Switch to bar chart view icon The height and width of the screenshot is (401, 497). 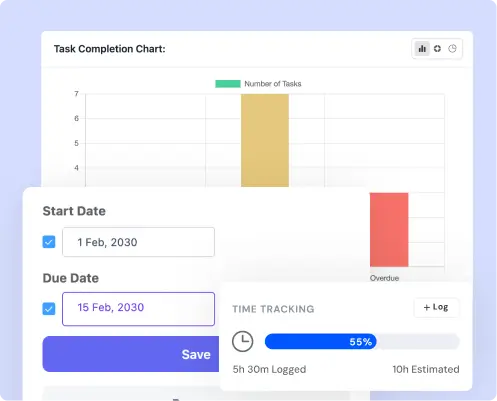tap(422, 49)
